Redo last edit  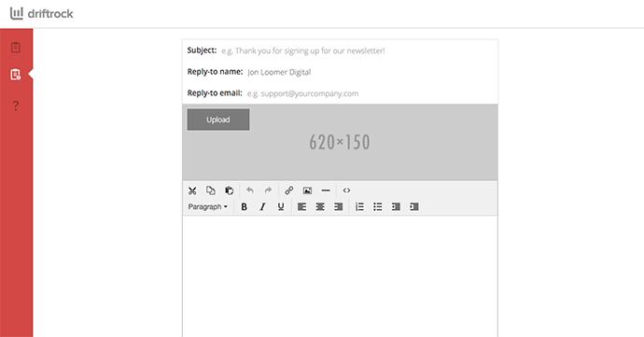click(268, 190)
